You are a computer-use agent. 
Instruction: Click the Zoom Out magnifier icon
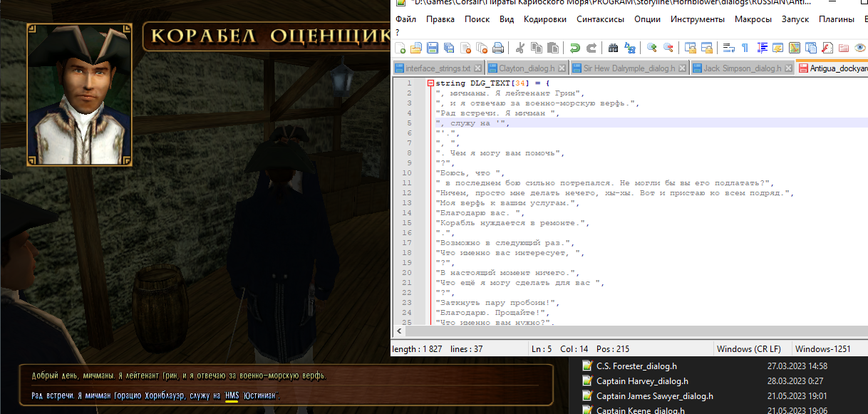668,48
